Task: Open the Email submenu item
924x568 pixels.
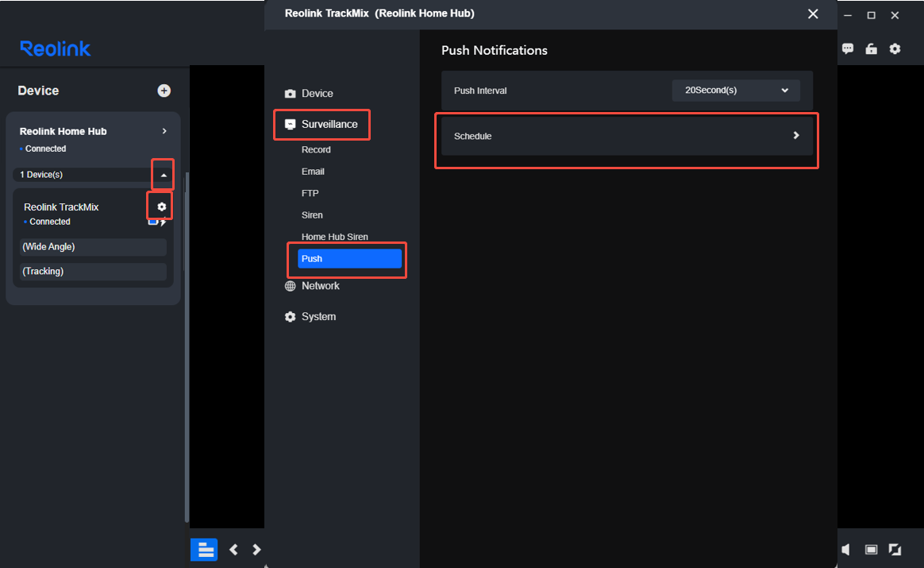Action: point(313,172)
